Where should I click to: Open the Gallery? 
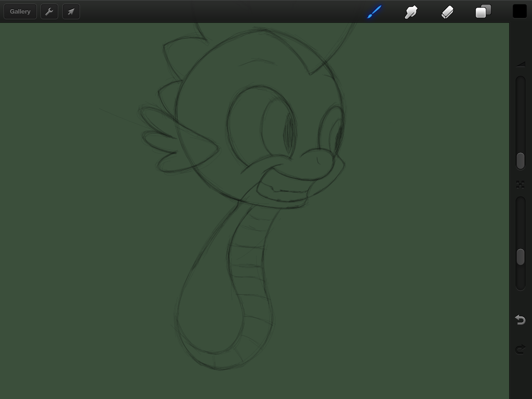[20, 11]
